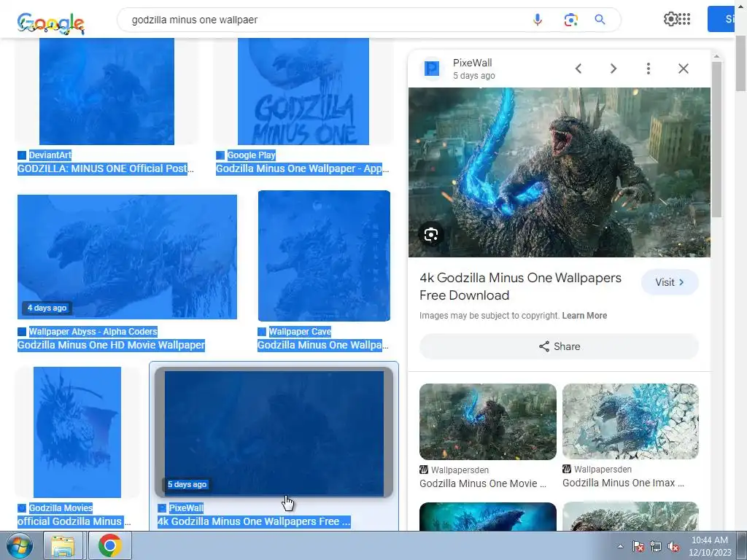Click Wallpapersden favicon beside Movie result

(424, 470)
